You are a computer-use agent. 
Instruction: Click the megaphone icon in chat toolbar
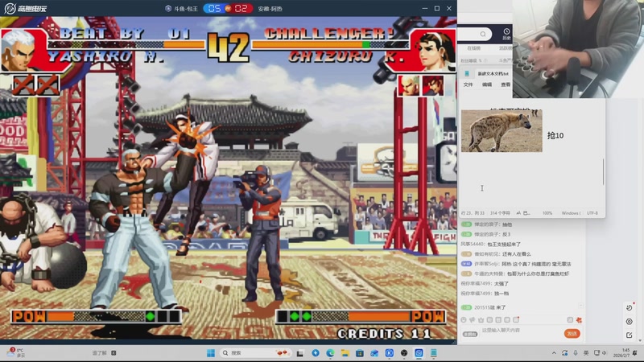click(473, 319)
